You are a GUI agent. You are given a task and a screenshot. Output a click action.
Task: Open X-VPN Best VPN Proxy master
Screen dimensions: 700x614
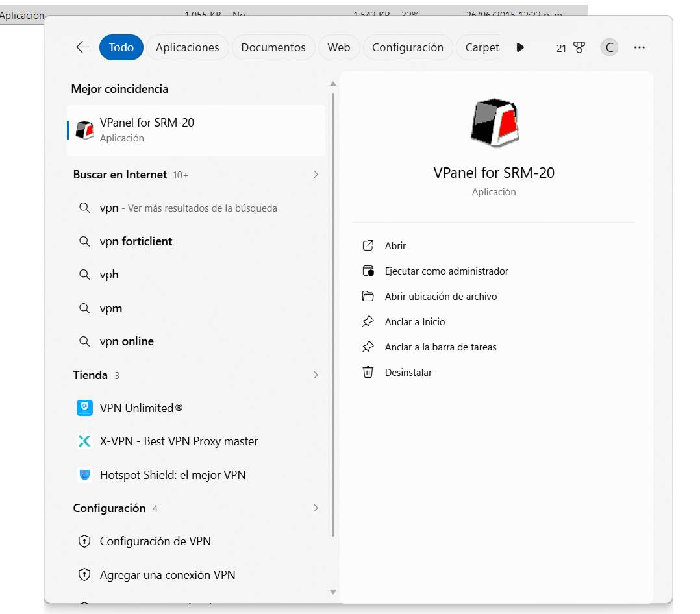196,441
